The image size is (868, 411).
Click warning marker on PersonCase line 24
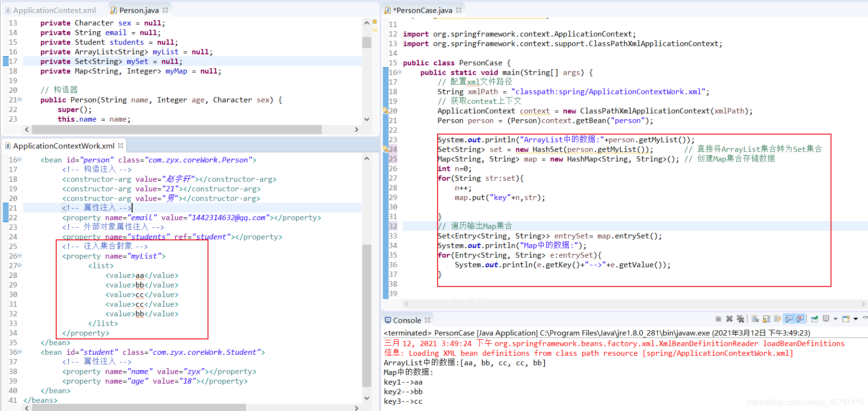coord(385,149)
